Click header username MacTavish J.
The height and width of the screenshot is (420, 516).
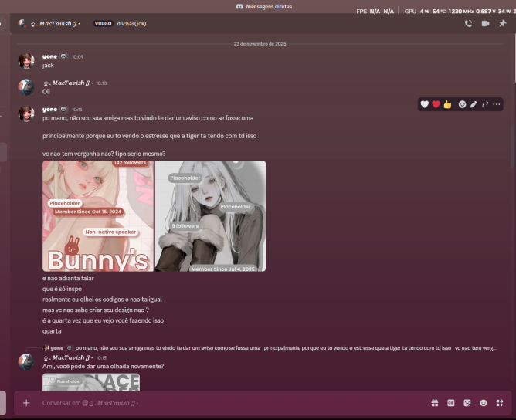point(56,23)
